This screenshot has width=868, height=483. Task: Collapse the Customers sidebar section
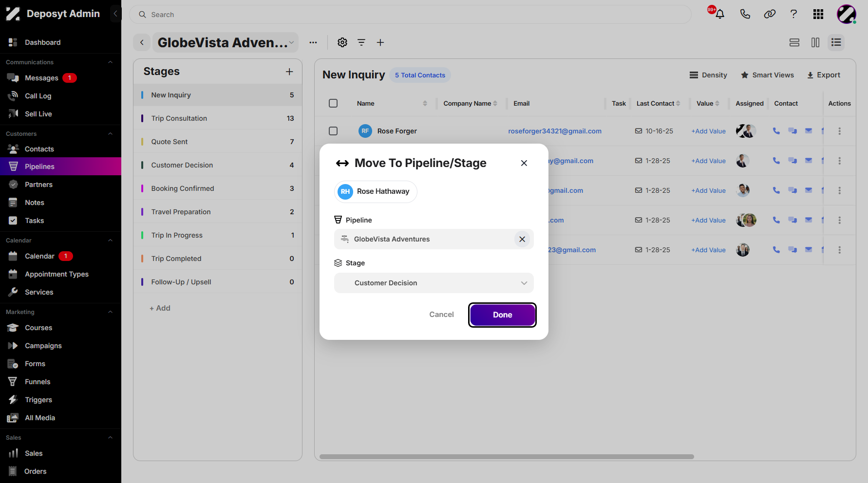tap(110, 134)
